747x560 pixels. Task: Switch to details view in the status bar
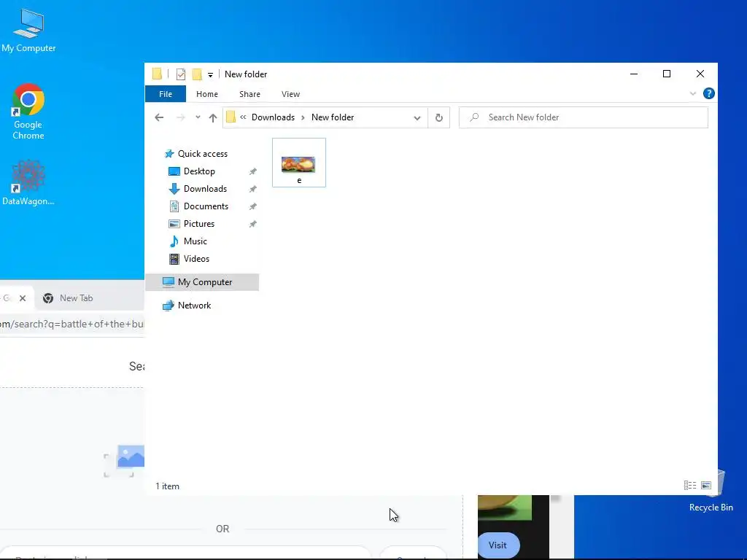pos(690,485)
